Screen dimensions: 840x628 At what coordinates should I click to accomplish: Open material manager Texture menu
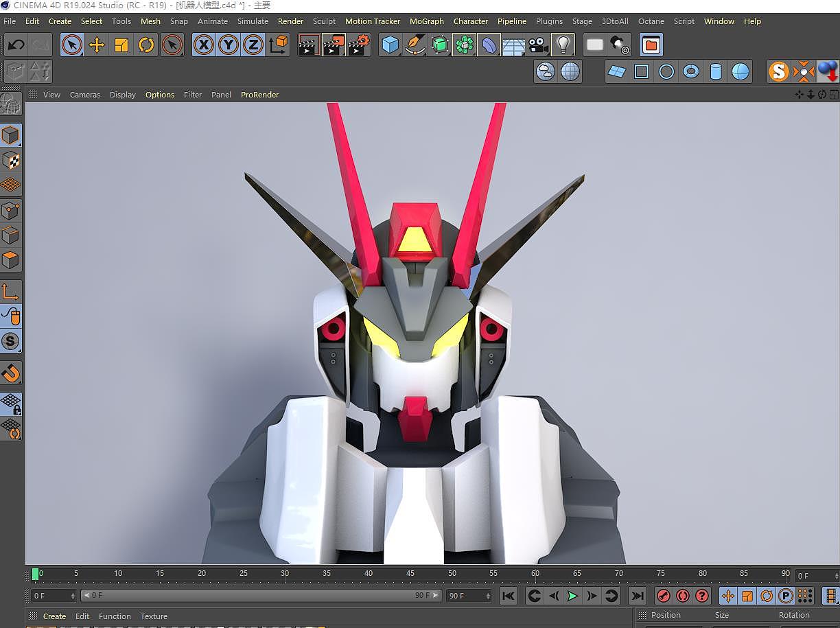coord(154,616)
